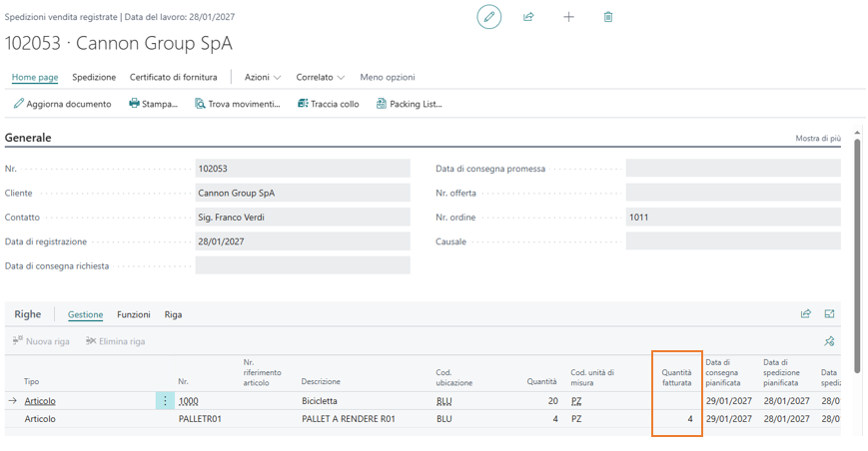Open the three-dots menu on Bicicletta row
Viewport: 868px width, 451px height.
[x=165, y=401]
